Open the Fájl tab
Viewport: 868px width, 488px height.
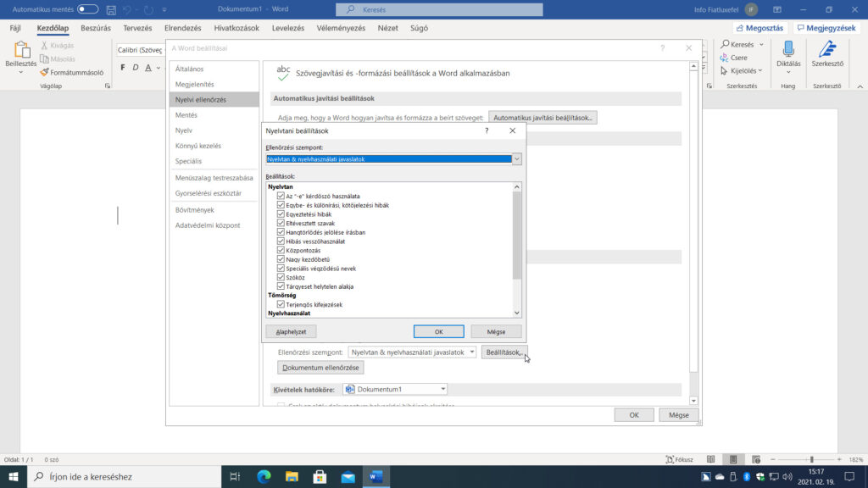tap(15, 28)
